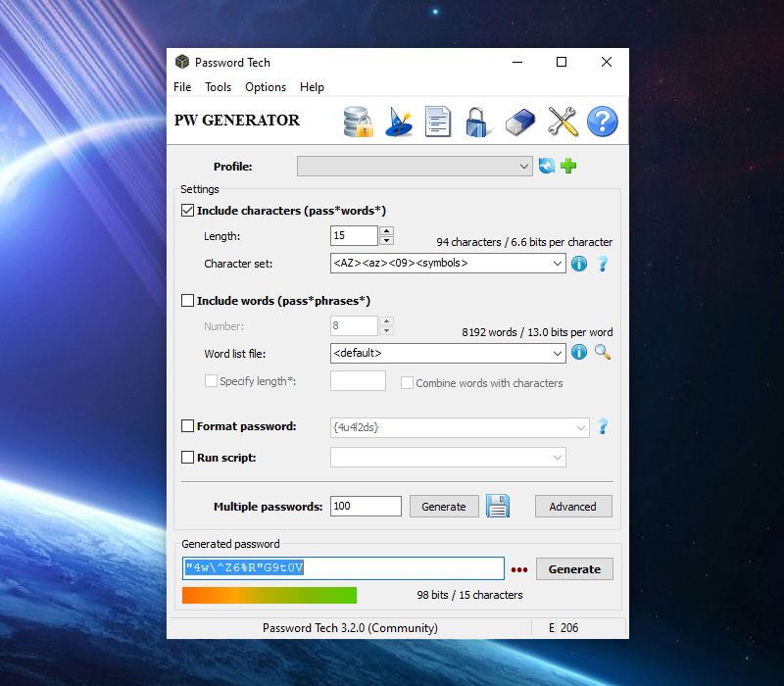Open the Options menu
784x686 pixels.
266,87
